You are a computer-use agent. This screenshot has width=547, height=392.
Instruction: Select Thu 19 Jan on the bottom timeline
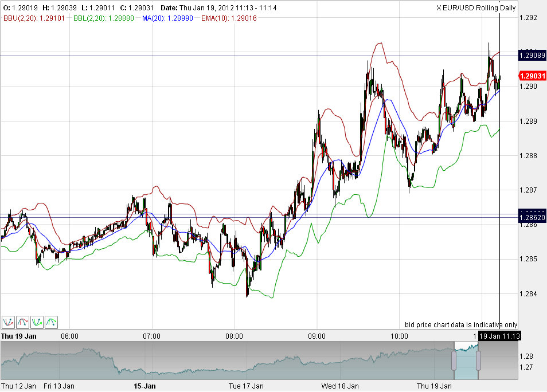point(435,386)
